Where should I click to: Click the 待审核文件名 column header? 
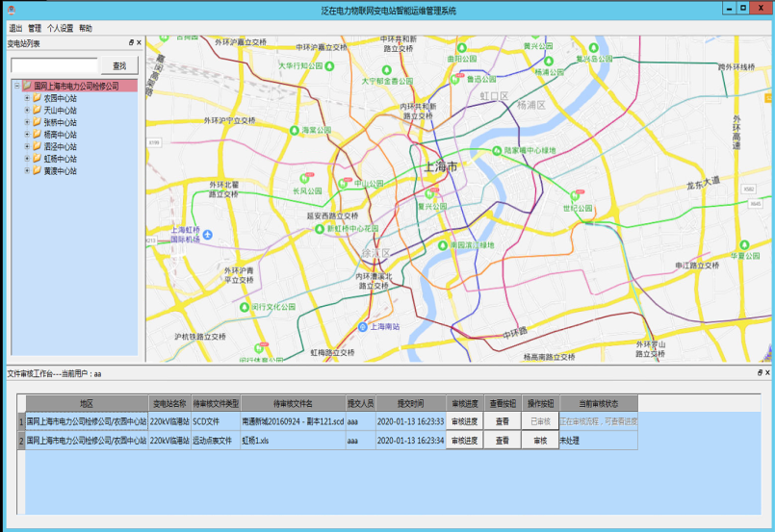click(293, 403)
